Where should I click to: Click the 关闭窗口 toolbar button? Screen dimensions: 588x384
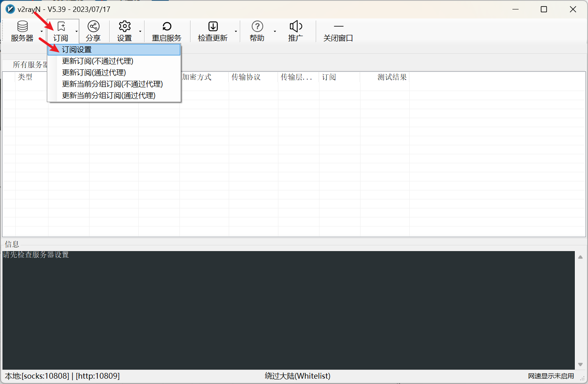click(x=338, y=31)
